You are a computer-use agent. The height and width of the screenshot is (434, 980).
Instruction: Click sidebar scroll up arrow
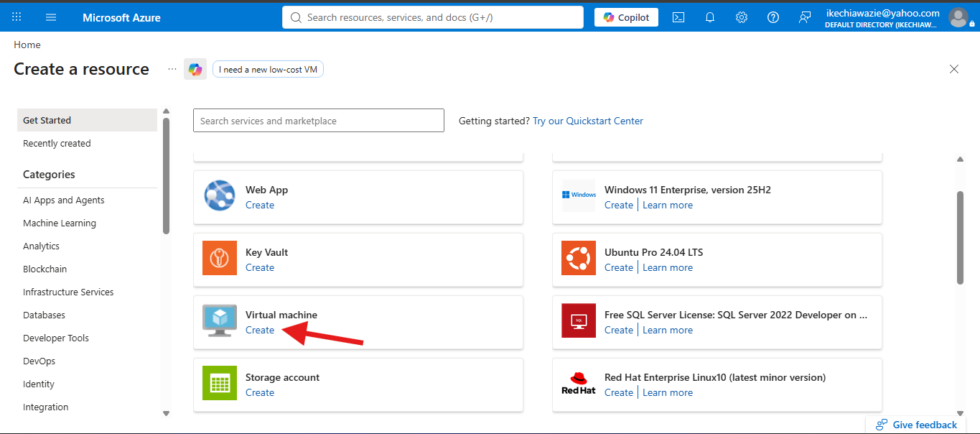tap(167, 111)
